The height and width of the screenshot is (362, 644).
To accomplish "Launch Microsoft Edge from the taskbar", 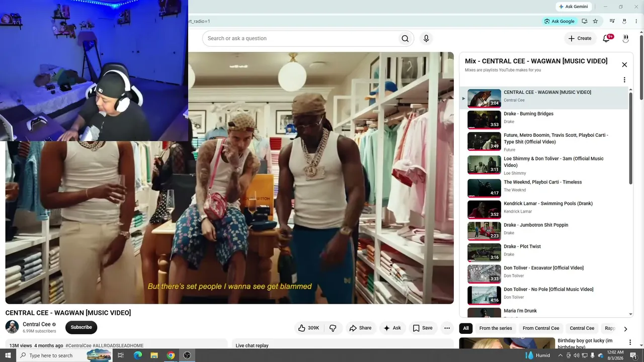I will click(137, 355).
